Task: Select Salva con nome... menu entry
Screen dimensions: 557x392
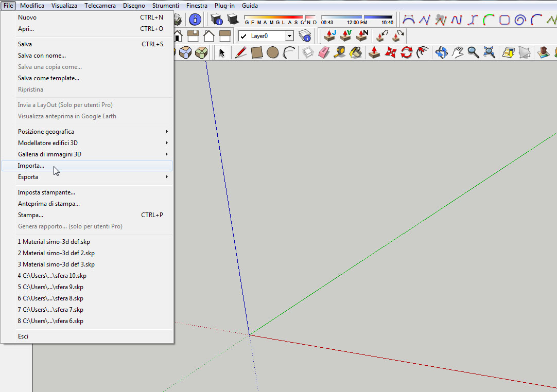Action: tap(87, 56)
